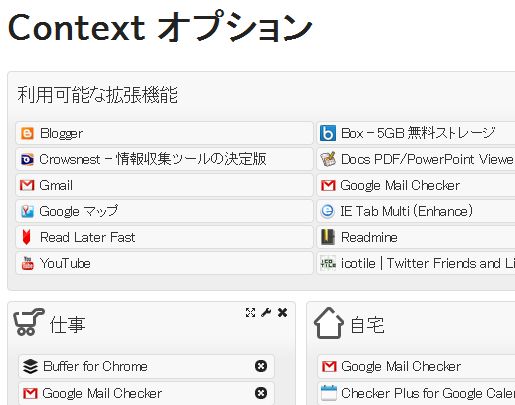Image resolution: width=515 pixels, height=405 pixels.
Task: Click the Gmail icon in available extensions
Action: pyautogui.click(x=27, y=185)
